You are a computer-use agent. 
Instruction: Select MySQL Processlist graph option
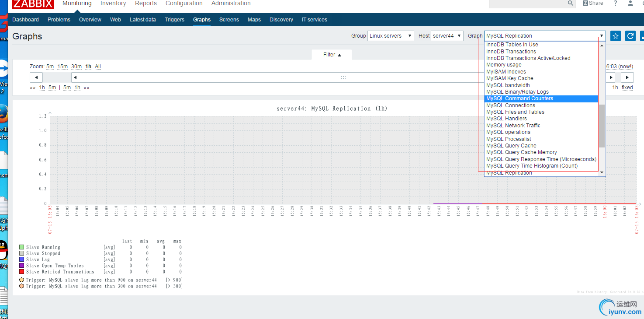[541, 139]
